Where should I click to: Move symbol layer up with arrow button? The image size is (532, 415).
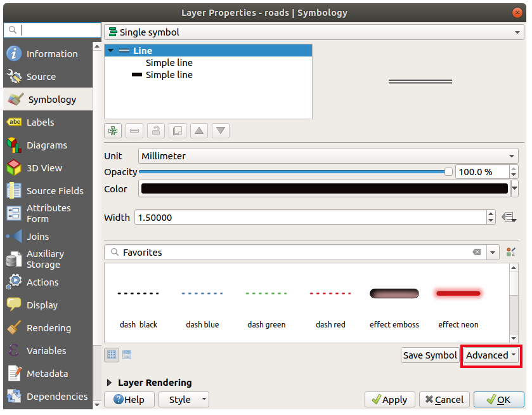point(199,131)
